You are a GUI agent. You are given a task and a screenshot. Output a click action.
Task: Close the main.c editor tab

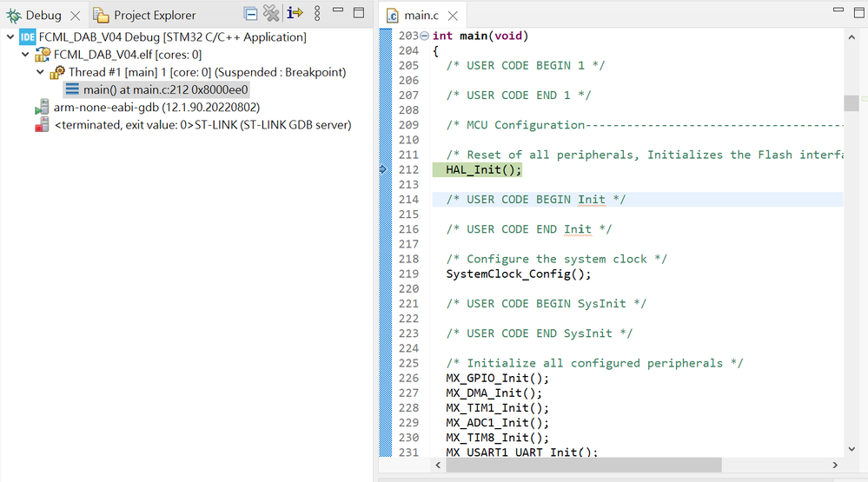453,16
